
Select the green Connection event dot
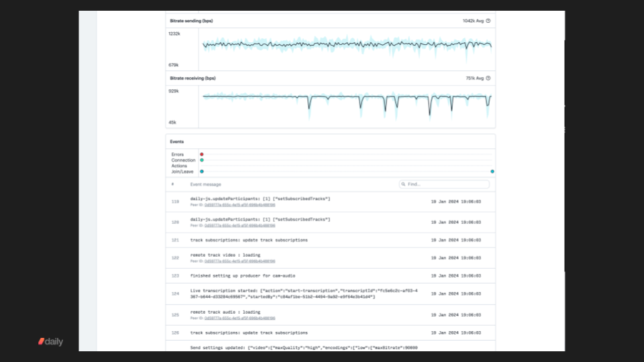coord(202,160)
